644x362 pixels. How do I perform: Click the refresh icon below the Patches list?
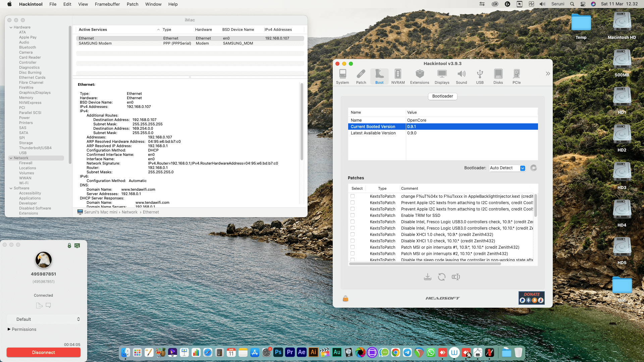tap(441, 277)
